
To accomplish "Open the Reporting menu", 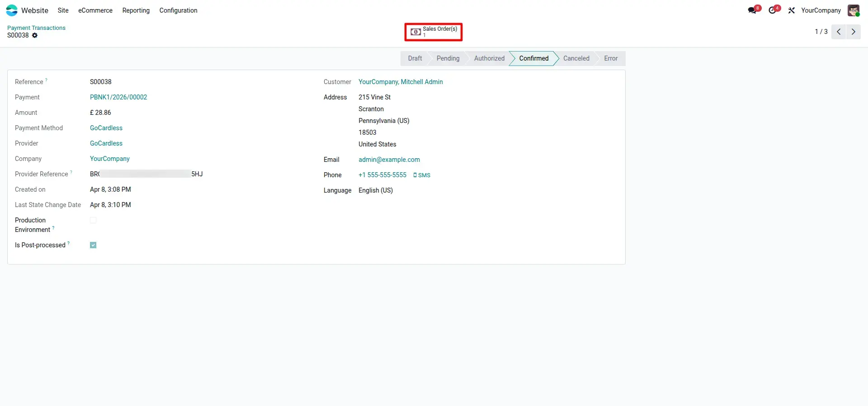I will coord(136,10).
